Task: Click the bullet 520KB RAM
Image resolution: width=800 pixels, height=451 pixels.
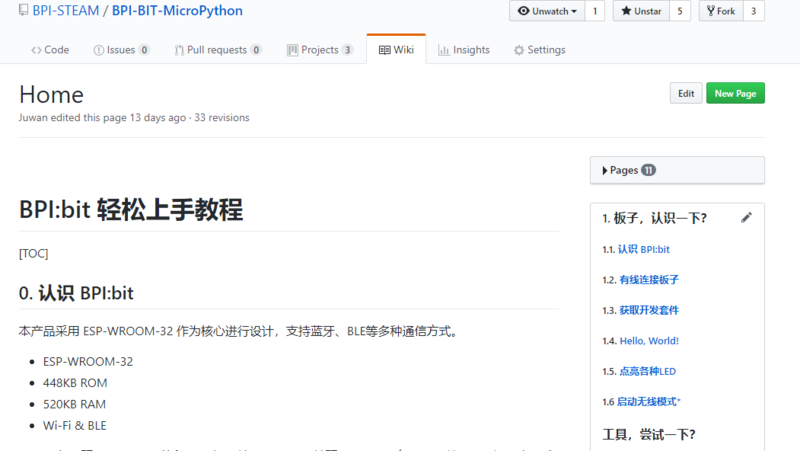Action: (74, 405)
